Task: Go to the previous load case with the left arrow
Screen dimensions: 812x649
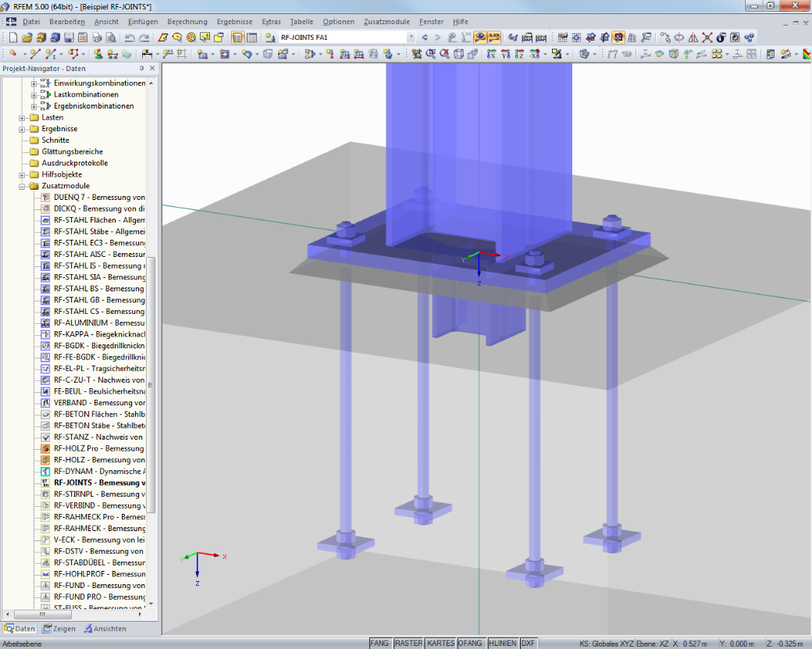Action: (425, 37)
